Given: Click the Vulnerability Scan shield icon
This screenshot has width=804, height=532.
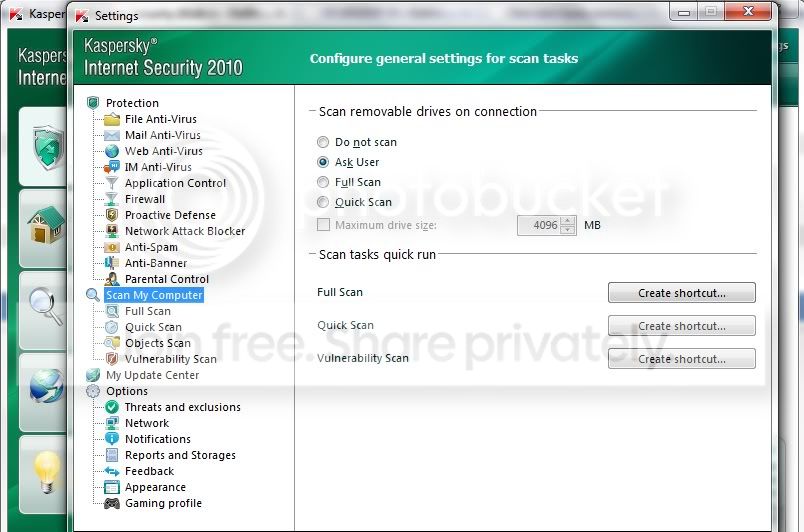Looking at the screenshot, I should point(112,359).
